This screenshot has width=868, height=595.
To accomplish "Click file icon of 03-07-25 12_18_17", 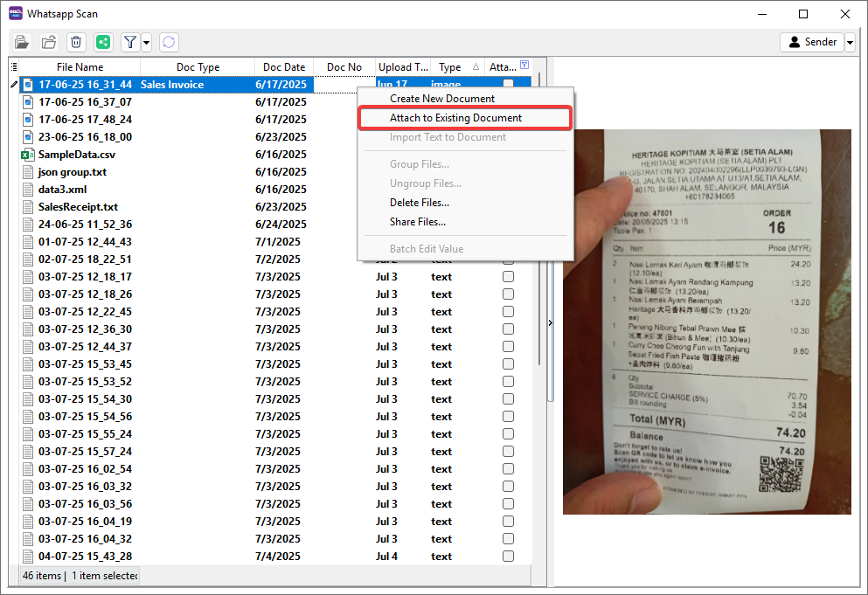I will click(28, 277).
